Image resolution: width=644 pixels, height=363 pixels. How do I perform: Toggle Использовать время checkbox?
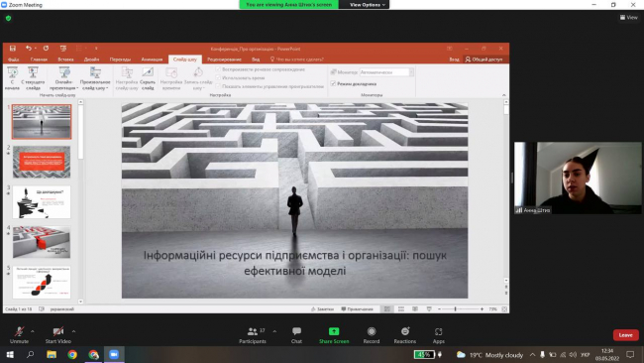click(218, 77)
